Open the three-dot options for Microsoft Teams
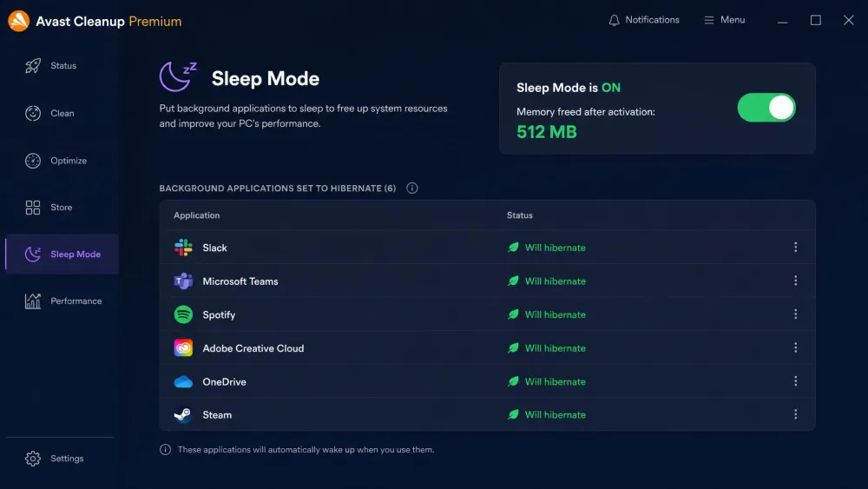This screenshot has height=489, width=868. coord(795,281)
